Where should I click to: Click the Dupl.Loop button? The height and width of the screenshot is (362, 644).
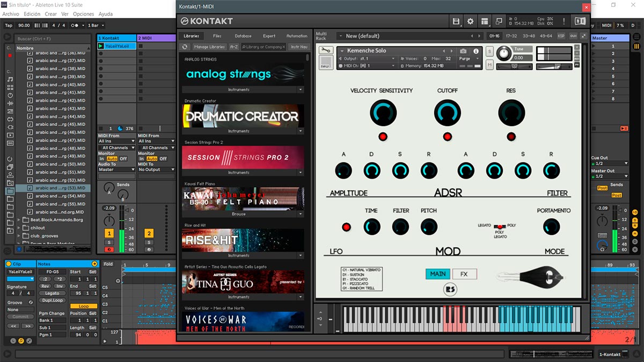[x=52, y=300]
